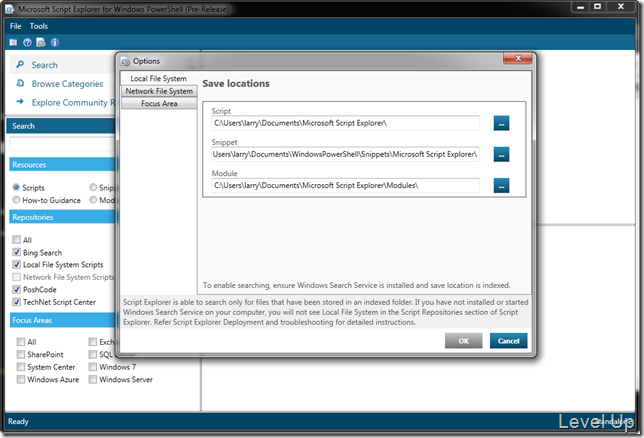Click the first panel-layout icon in the toolbar
This screenshot has height=438, width=644.
[x=13, y=42]
